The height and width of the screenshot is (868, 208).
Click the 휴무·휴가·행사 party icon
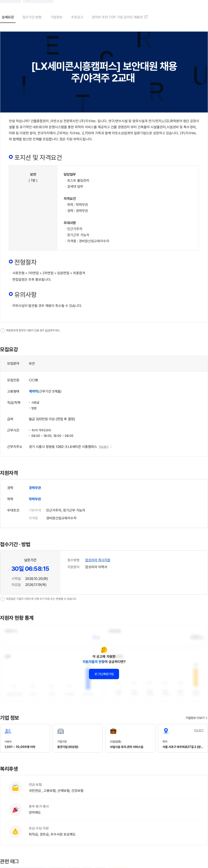(x=15, y=809)
